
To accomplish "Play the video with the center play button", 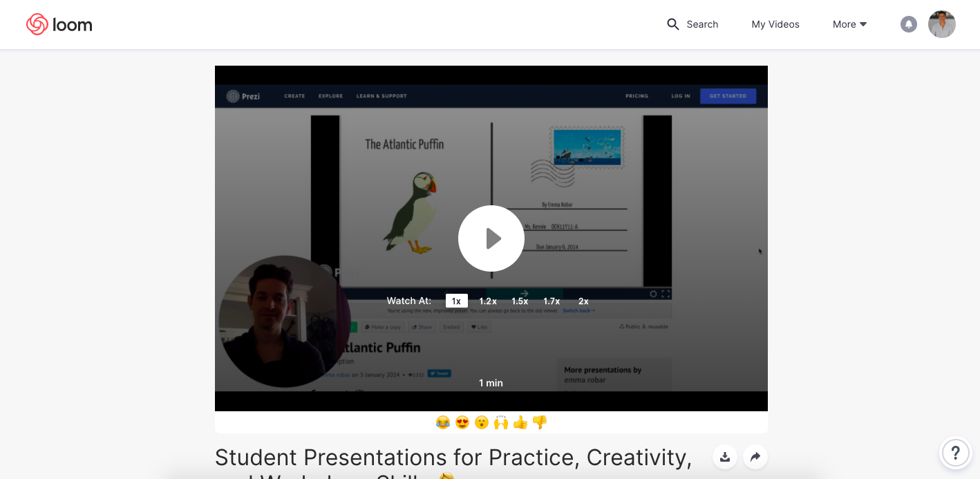I will click(x=491, y=238).
